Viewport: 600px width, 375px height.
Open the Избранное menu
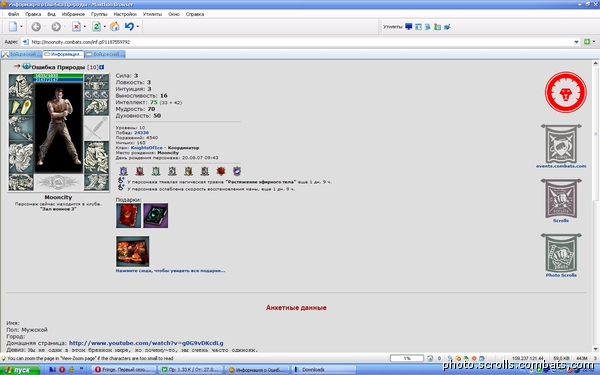[x=73, y=14]
